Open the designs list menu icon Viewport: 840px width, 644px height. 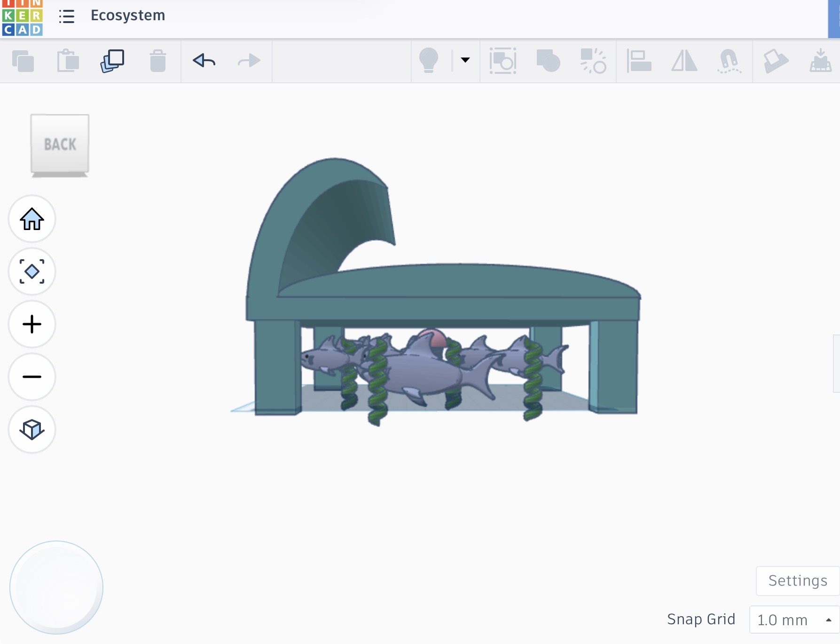click(67, 16)
